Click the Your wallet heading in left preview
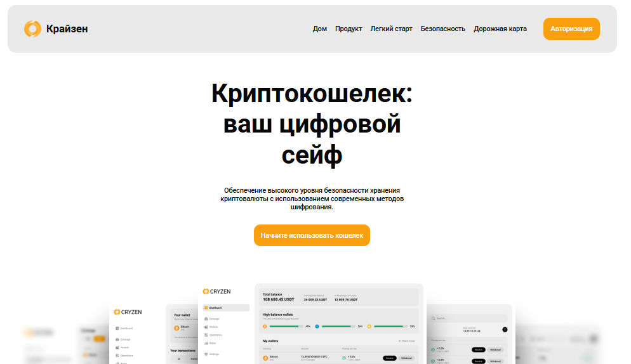Viewport: 631px width, 364px height. click(182, 315)
